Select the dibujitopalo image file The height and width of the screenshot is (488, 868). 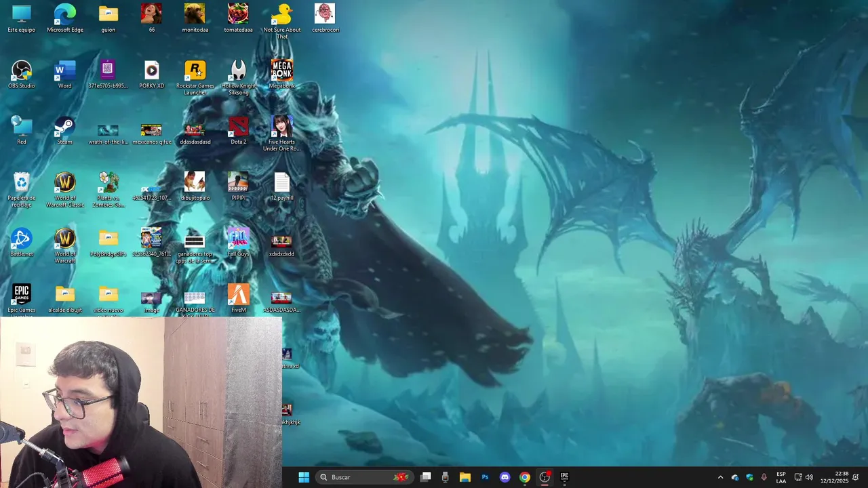[x=195, y=186]
